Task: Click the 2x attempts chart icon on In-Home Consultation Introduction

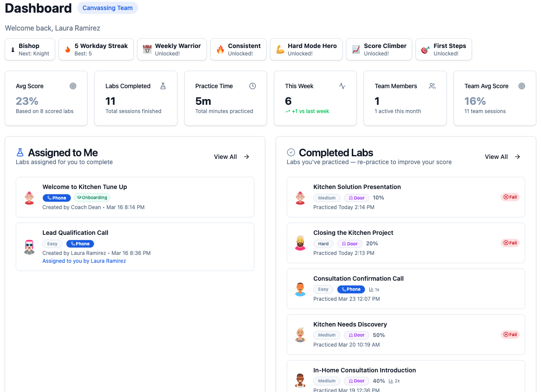Action: tap(391, 381)
